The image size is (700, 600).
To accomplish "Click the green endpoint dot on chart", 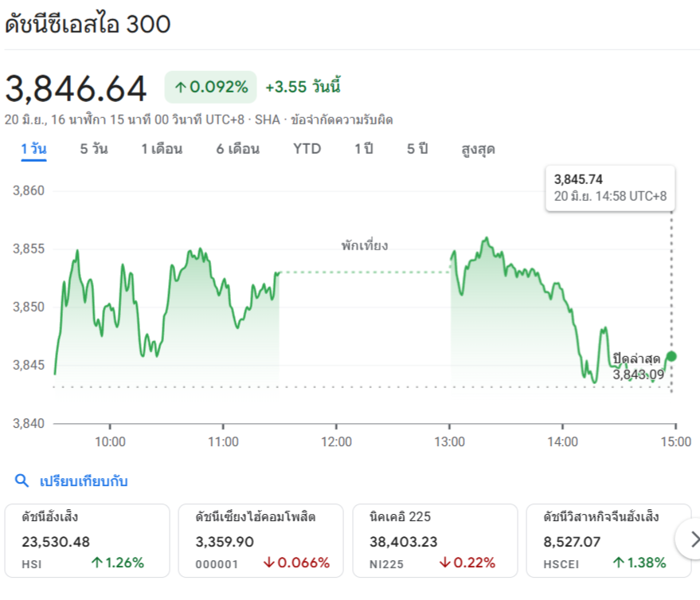I will [x=671, y=356].
